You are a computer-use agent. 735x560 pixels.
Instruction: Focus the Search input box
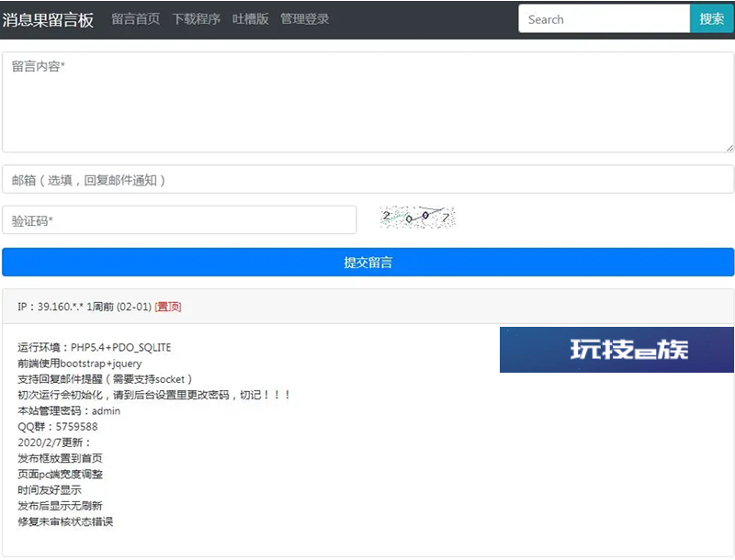tap(605, 18)
